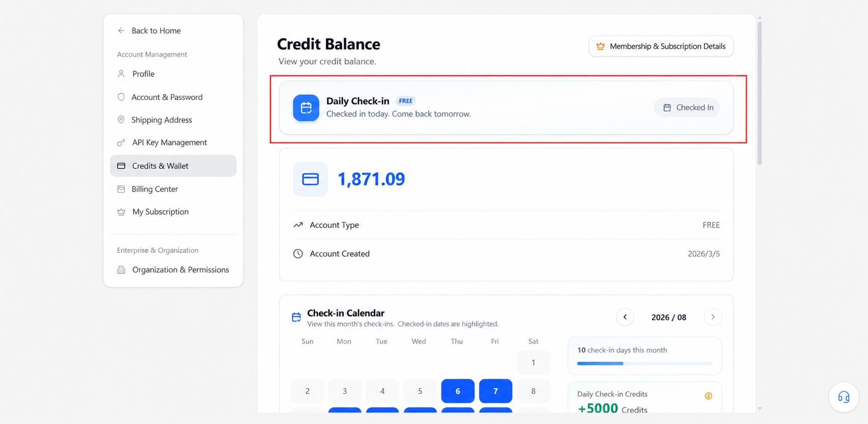This screenshot has width=868, height=424.
Task: Click the FREE badge next to Daily Check-in
Action: tap(406, 101)
